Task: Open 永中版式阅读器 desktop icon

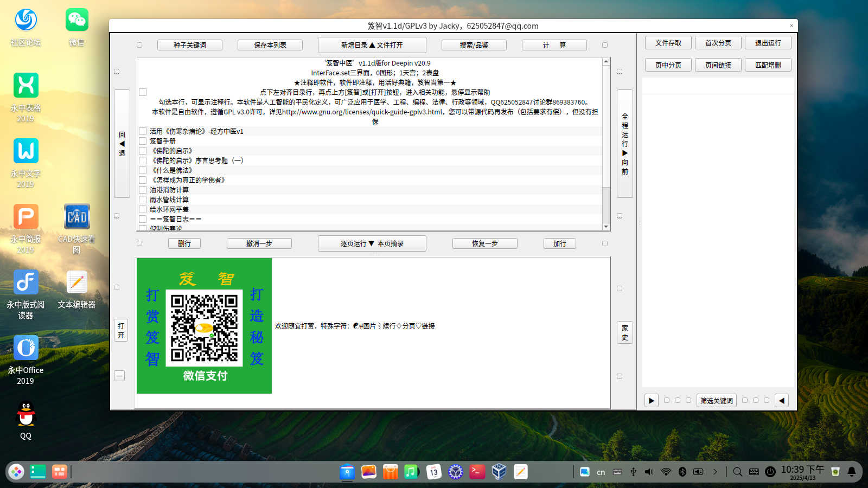Action: (x=25, y=282)
